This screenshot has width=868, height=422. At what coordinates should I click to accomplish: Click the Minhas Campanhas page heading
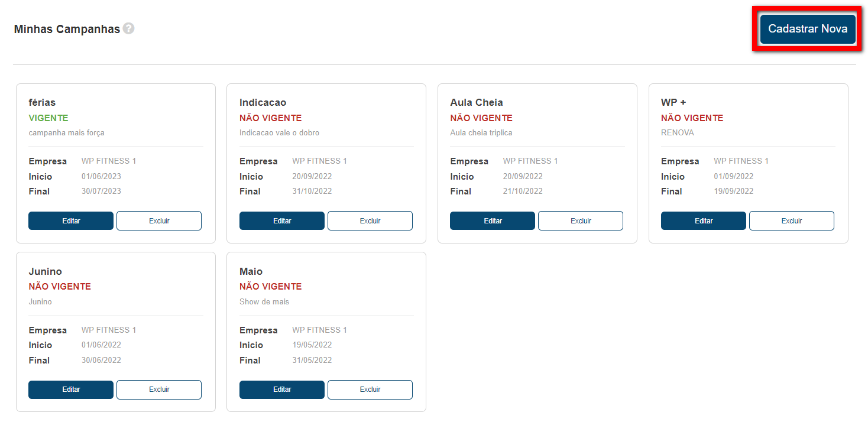coord(67,29)
